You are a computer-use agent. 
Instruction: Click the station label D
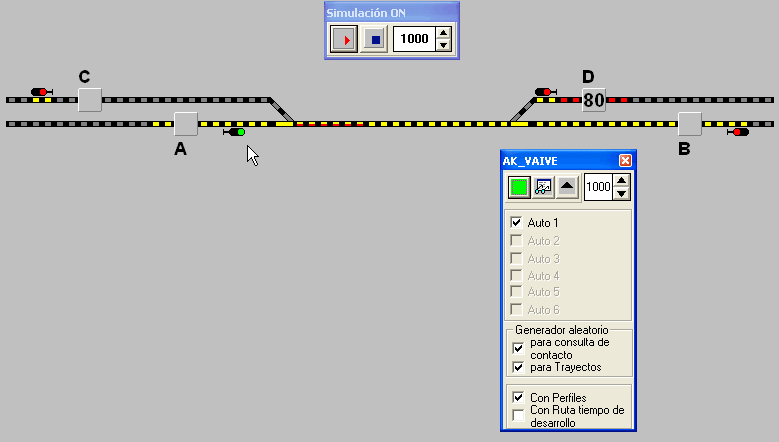coord(588,76)
